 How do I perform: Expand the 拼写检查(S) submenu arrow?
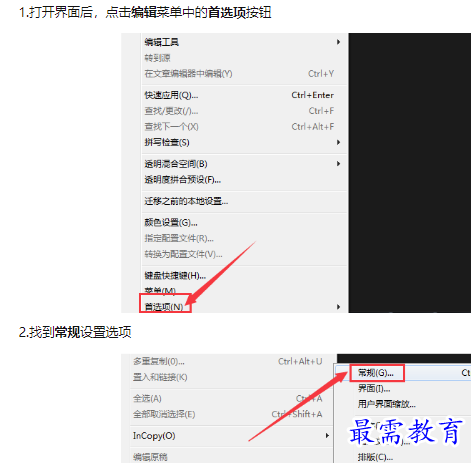tap(338, 142)
